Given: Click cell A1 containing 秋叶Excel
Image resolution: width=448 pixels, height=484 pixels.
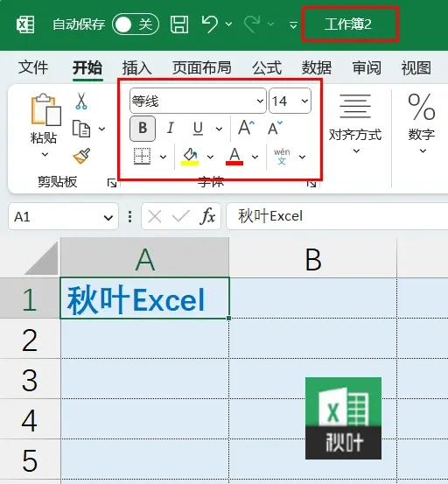Looking at the screenshot, I should click(x=144, y=298).
